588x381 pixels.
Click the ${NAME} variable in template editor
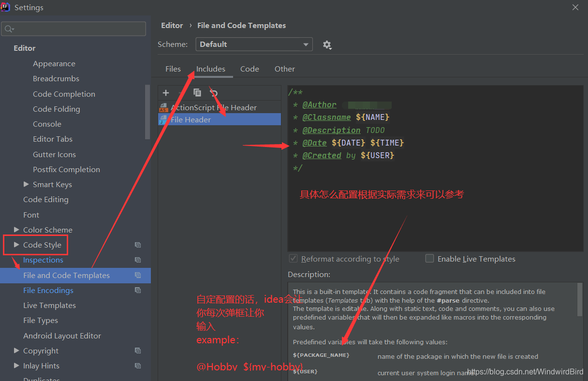pos(372,117)
